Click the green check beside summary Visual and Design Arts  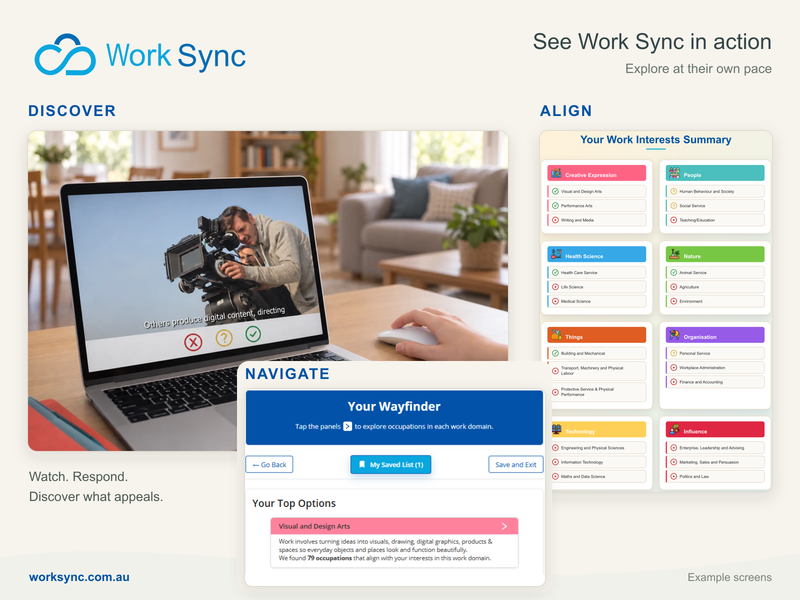tap(555, 191)
